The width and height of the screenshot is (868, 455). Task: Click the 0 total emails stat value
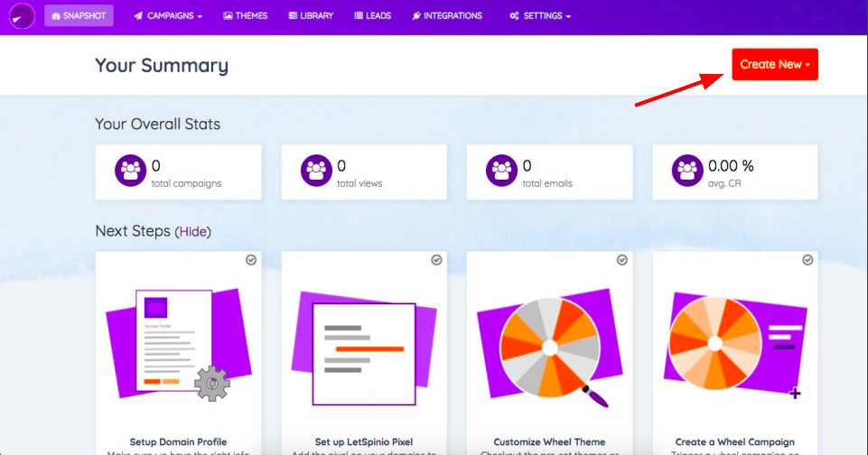[527, 165]
